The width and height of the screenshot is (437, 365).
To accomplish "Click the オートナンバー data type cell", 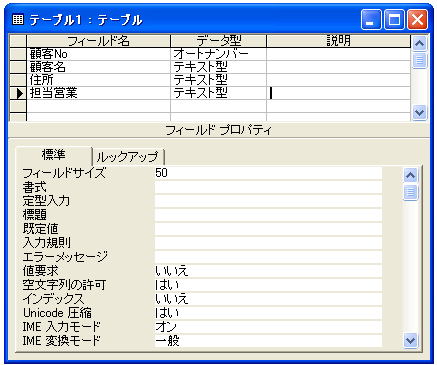I will 219,54.
